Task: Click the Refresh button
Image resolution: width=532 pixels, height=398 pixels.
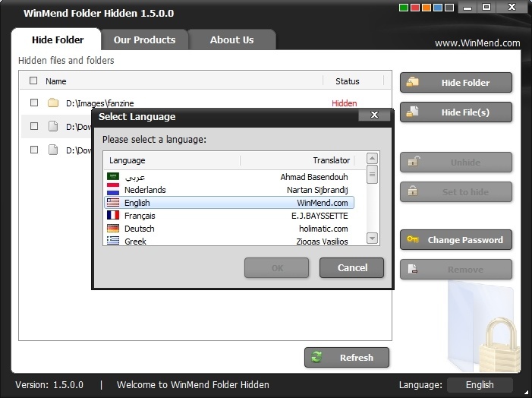Action: [346, 357]
